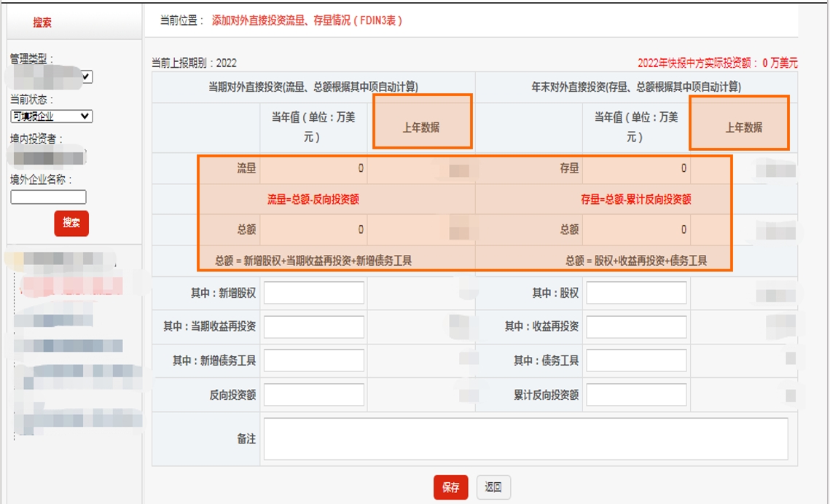830x504 pixels.
Task: Go back using the 返回 button
Action: click(493, 487)
